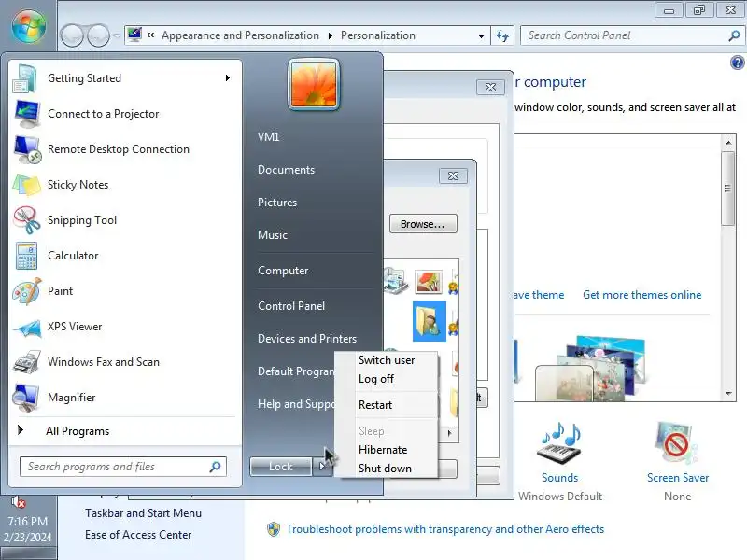This screenshot has width=747, height=560.
Task: Expand the Getting Started submenu arrow
Action: point(228,78)
